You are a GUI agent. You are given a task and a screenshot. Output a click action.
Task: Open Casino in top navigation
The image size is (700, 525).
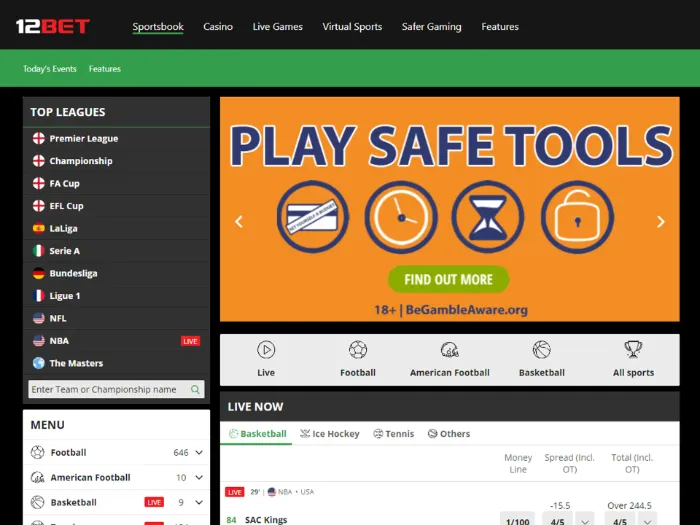tap(218, 26)
